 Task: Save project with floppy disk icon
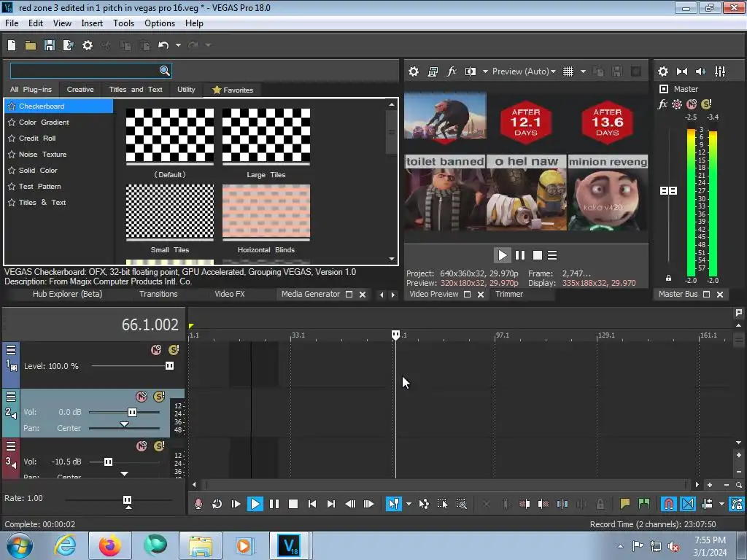click(x=49, y=45)
